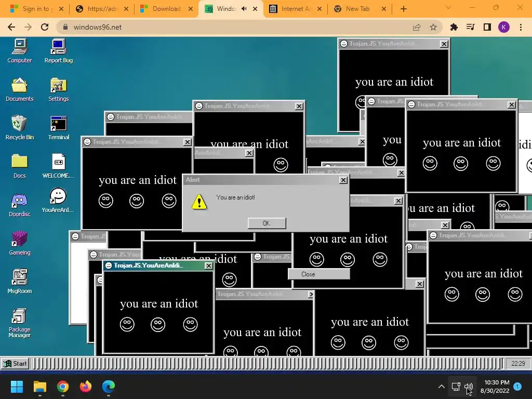Open the Docs folder icon
The image size is (532, 399).
(20, 166)
